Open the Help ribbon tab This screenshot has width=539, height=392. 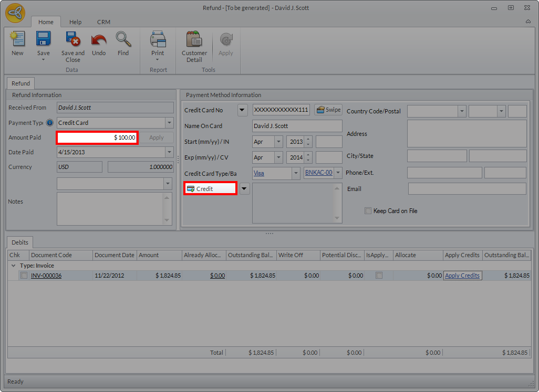point(76,22)
